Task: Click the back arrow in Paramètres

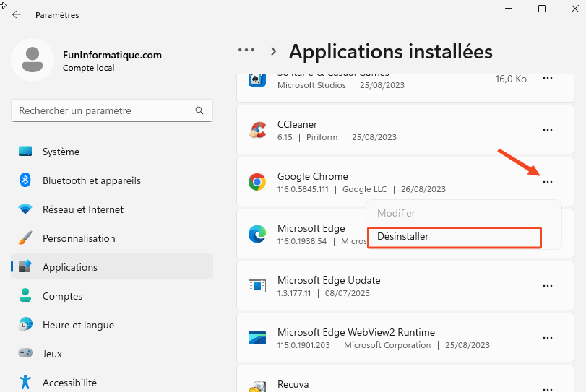Action: (17, 14)
